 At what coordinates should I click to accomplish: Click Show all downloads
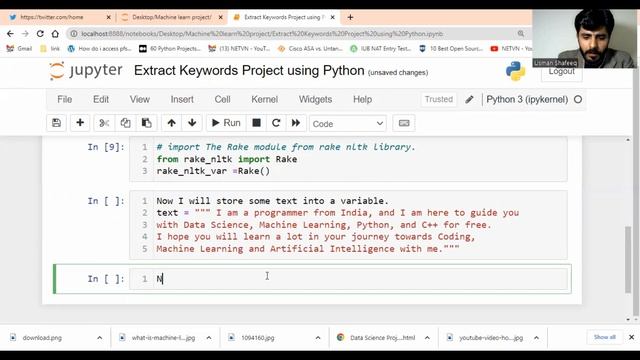click(x=604, y=337)
